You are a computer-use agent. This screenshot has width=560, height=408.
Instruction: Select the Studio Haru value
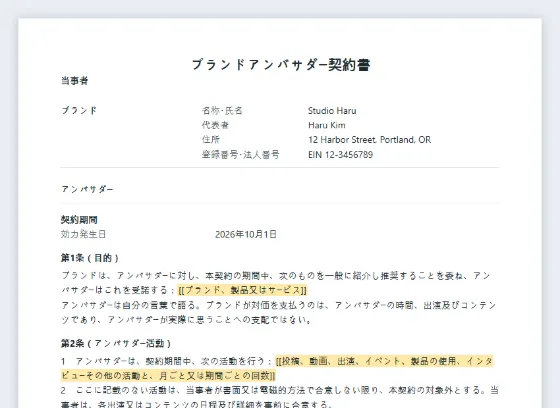click(332, 111)
